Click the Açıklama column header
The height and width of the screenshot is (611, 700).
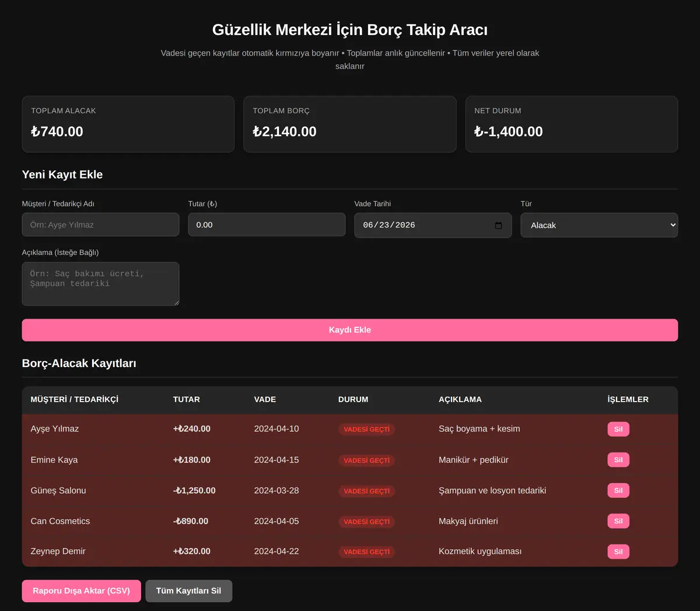[460, 400]
